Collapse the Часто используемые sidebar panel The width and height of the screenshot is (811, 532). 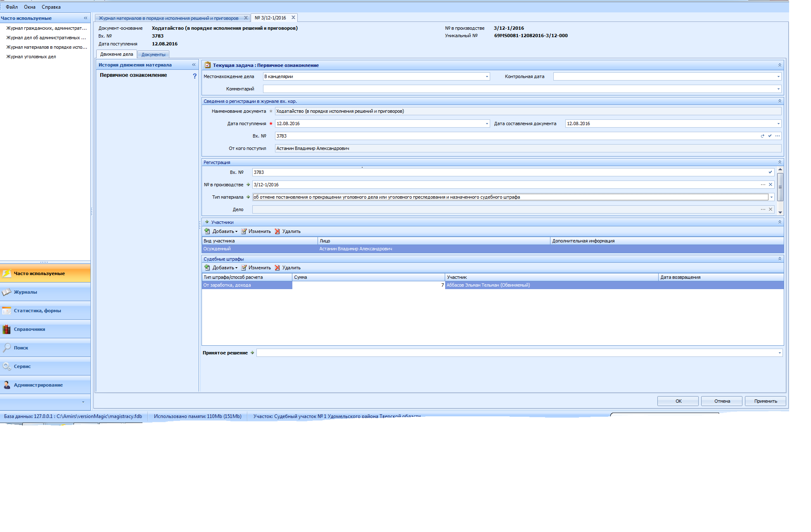pyautogui.click(x=85, y=18)
